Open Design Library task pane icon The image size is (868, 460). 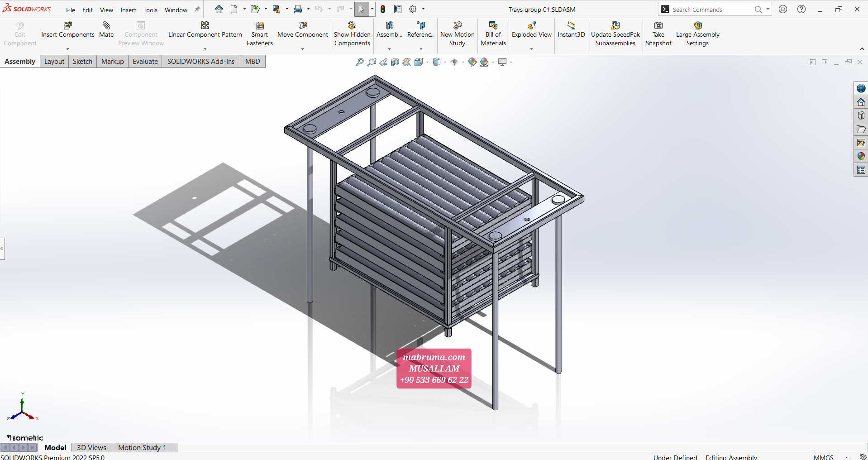861,115
